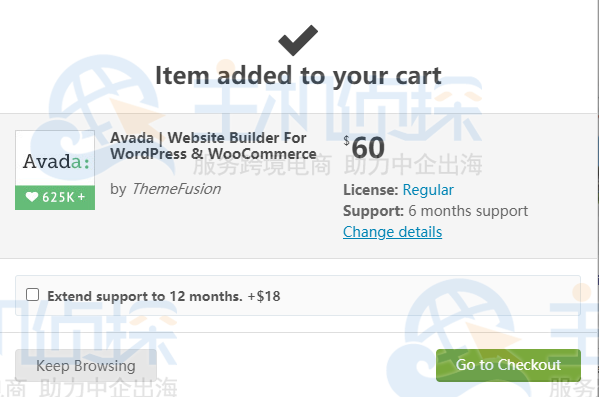The height and width of the screenshot is (397, 599).
Task: Click the green Go to Checkout button
Action: click(508, 365)
